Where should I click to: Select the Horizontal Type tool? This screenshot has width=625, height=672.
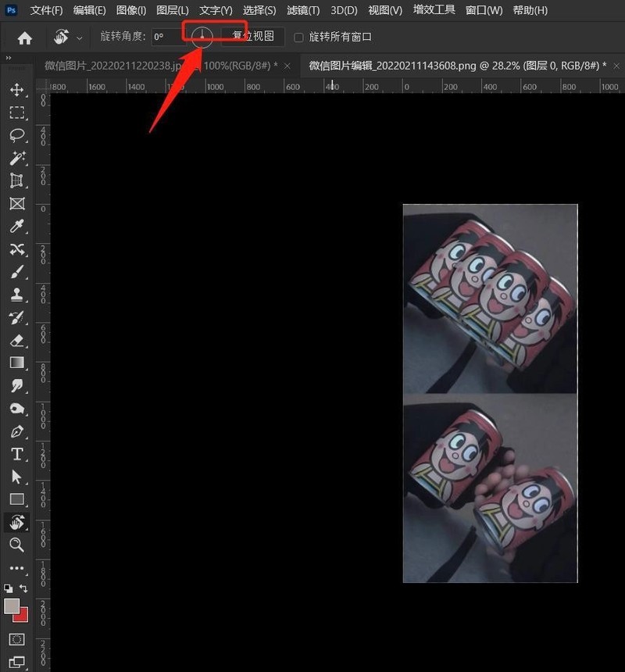(x=16, y=454)
